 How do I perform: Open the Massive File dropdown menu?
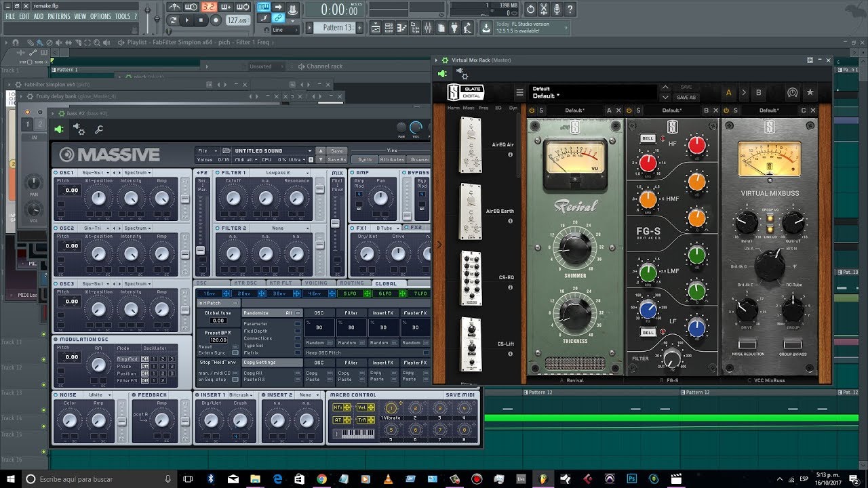(207, 150)
